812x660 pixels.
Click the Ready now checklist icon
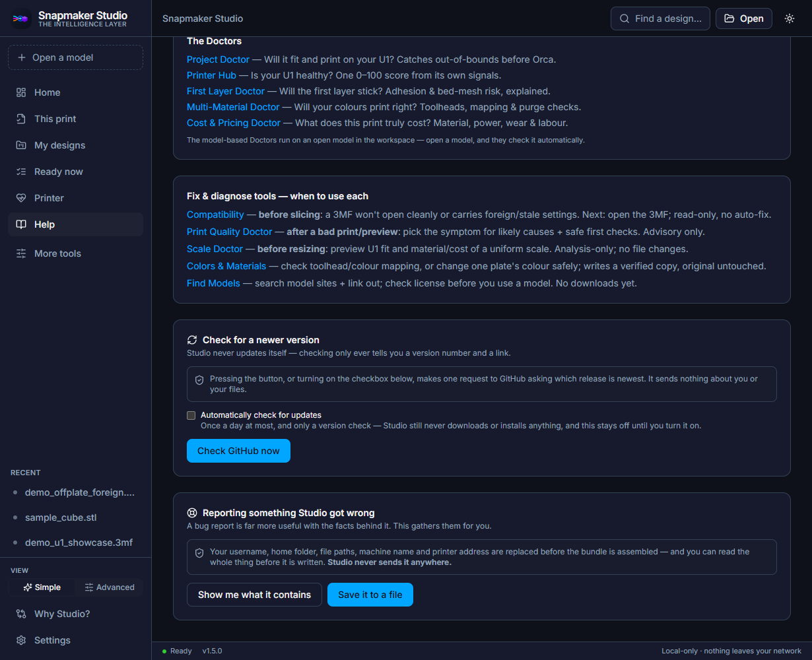click(21, 172)
